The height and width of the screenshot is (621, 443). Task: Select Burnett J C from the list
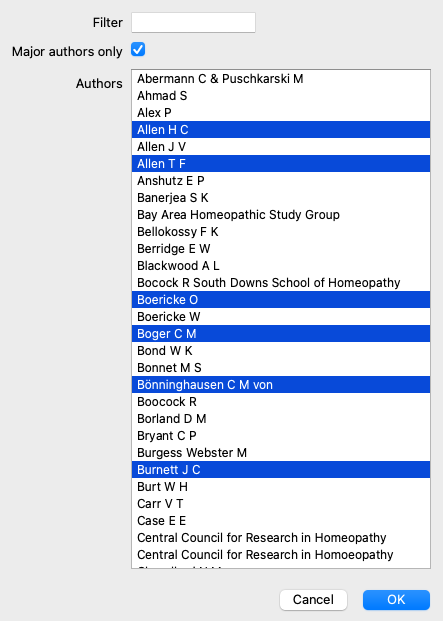point(281,470)
